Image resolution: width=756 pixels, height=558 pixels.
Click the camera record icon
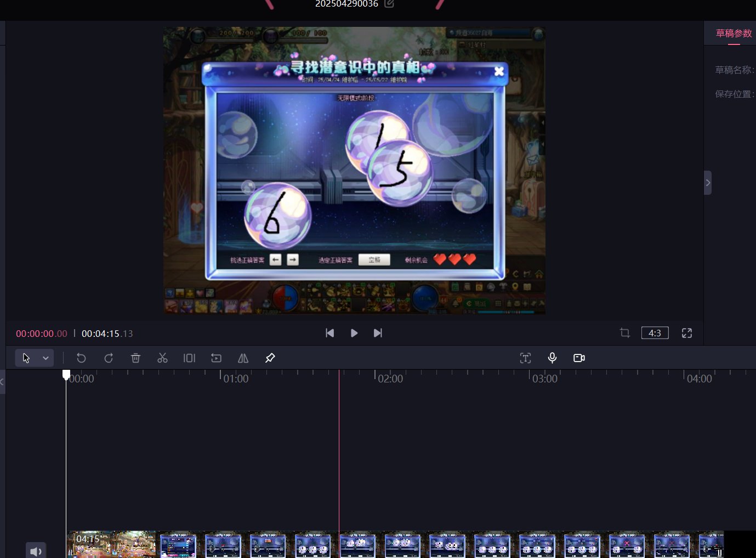pos(579,358)
